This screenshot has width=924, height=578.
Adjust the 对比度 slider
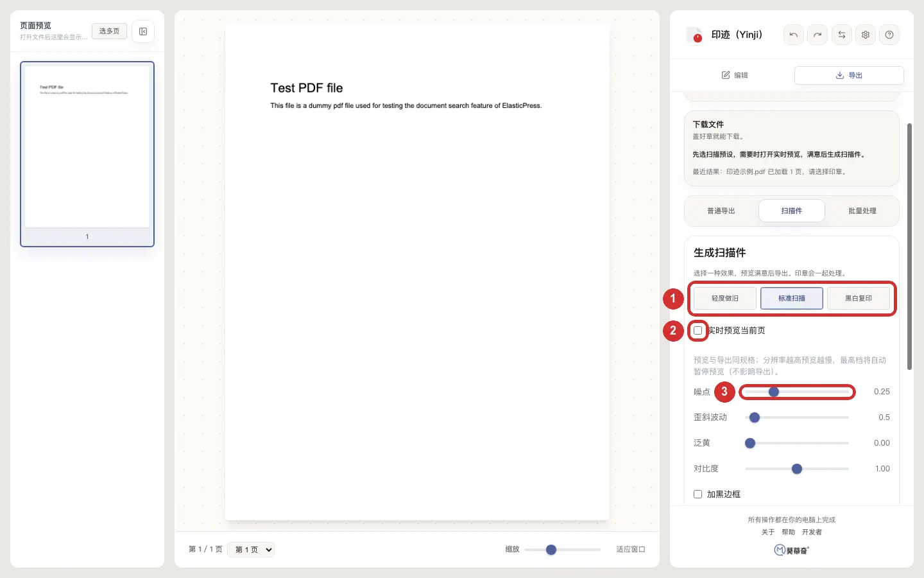[797, 469]
